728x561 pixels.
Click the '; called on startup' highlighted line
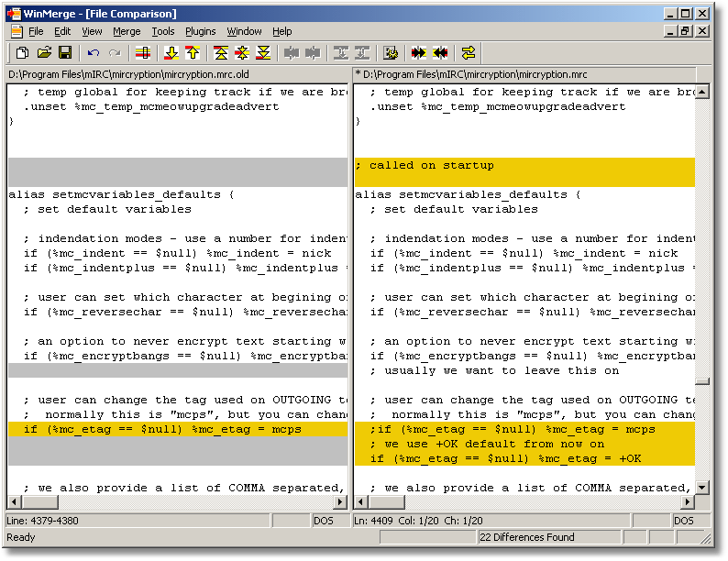[x=524, y=165]
